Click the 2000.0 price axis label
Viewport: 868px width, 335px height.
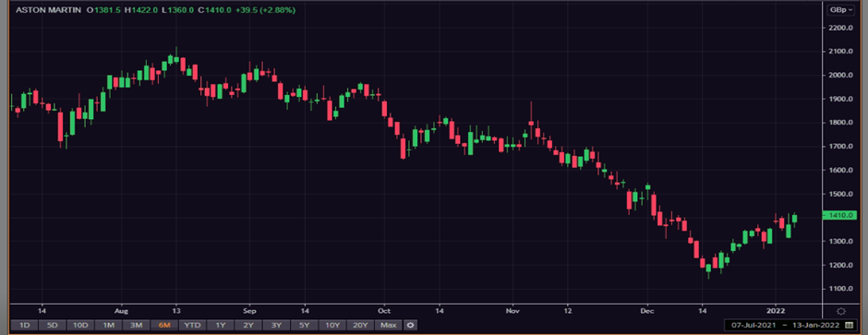pos(840,75)
